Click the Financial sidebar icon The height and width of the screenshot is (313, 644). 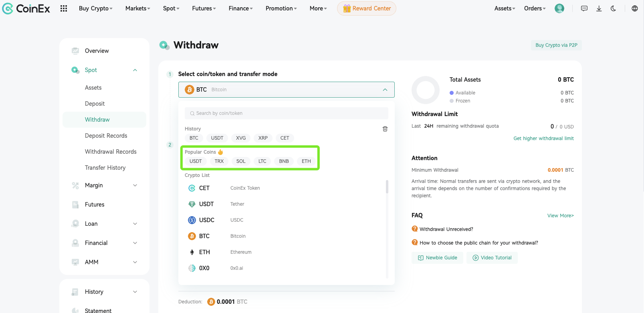(75, 243)
